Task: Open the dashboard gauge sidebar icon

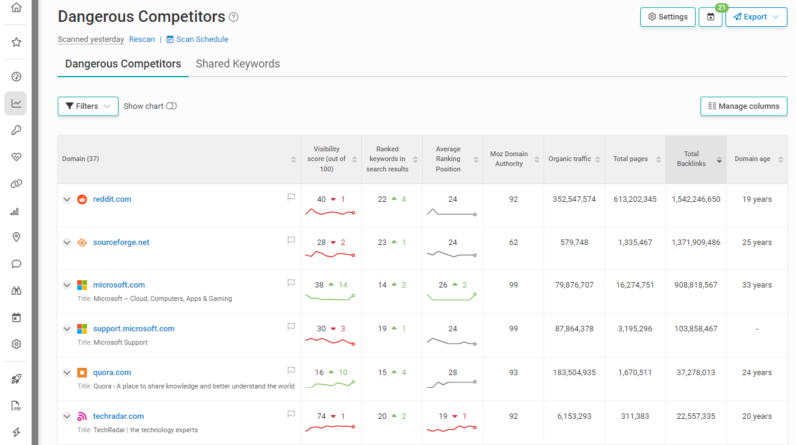Action: point(16,77)
